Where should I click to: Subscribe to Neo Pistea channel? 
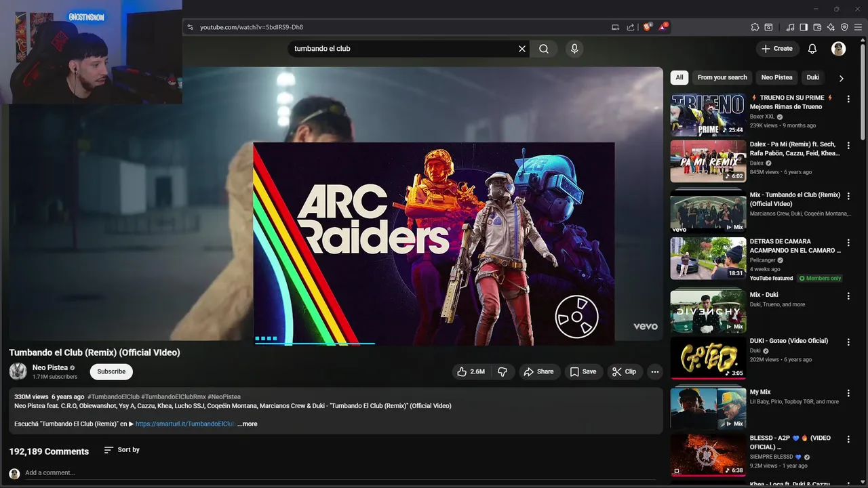tap(111, 371)
